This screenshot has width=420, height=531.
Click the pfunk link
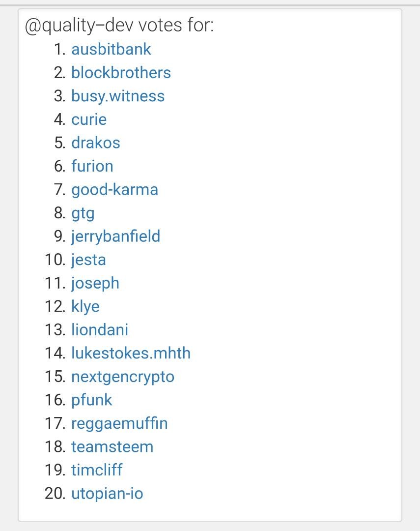click(91, 400)
